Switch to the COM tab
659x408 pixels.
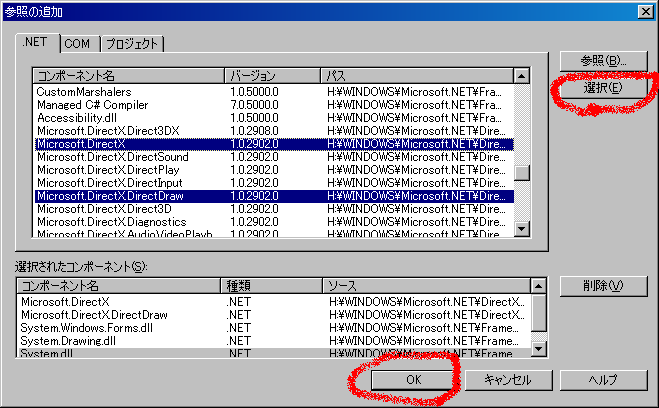[79, 44]
